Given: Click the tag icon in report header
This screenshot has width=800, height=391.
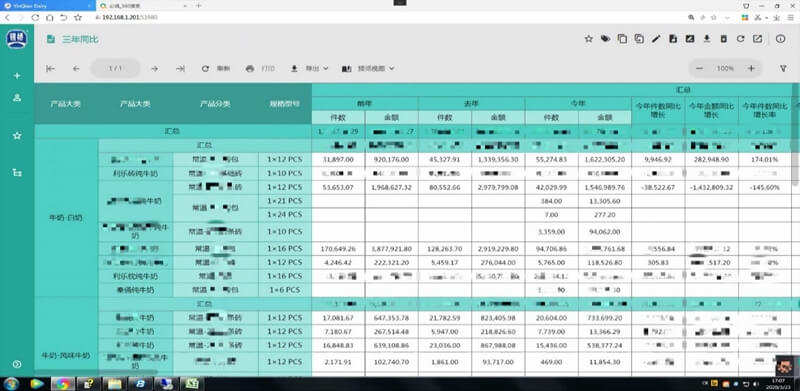Looking at the screenshot, I should [x=605, y=39].
